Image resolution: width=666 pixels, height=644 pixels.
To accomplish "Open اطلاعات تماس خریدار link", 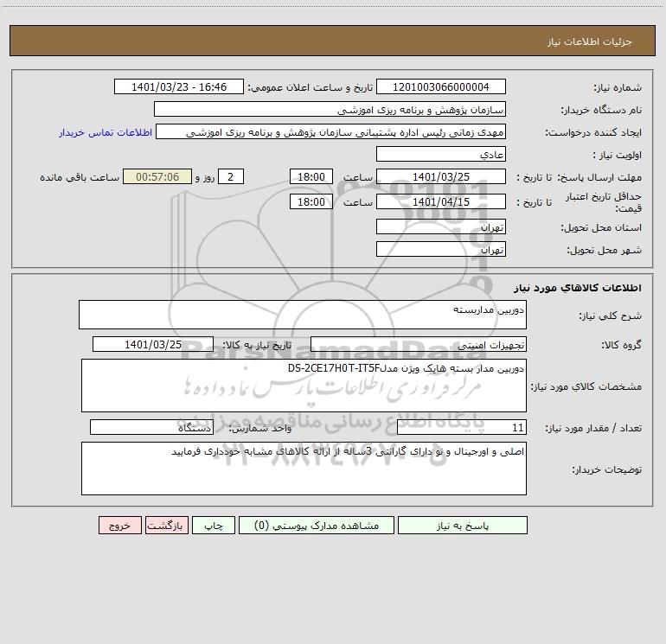I will (106, 132).
